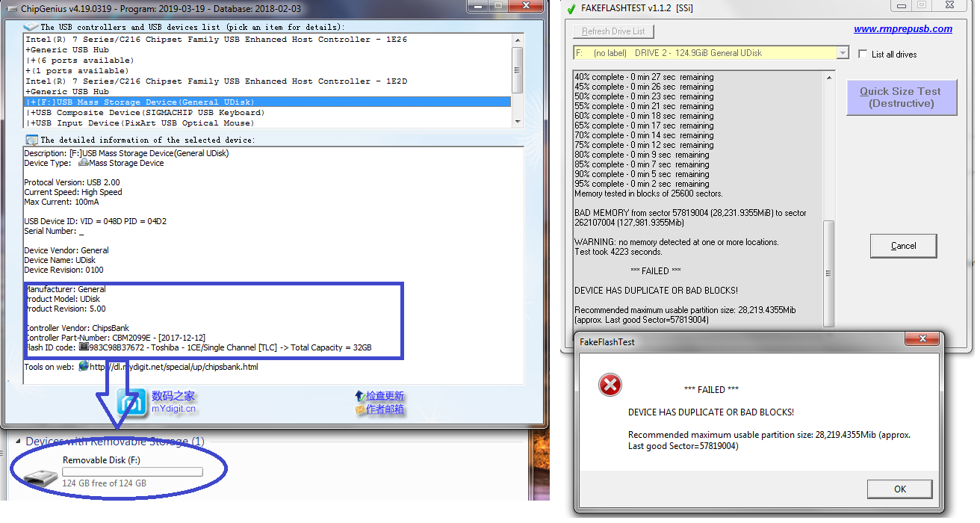Screen dimensions: 980x523
Task: Open the drive selection dropdown in FakeFlashTest
Action: [x=843, y=53]
